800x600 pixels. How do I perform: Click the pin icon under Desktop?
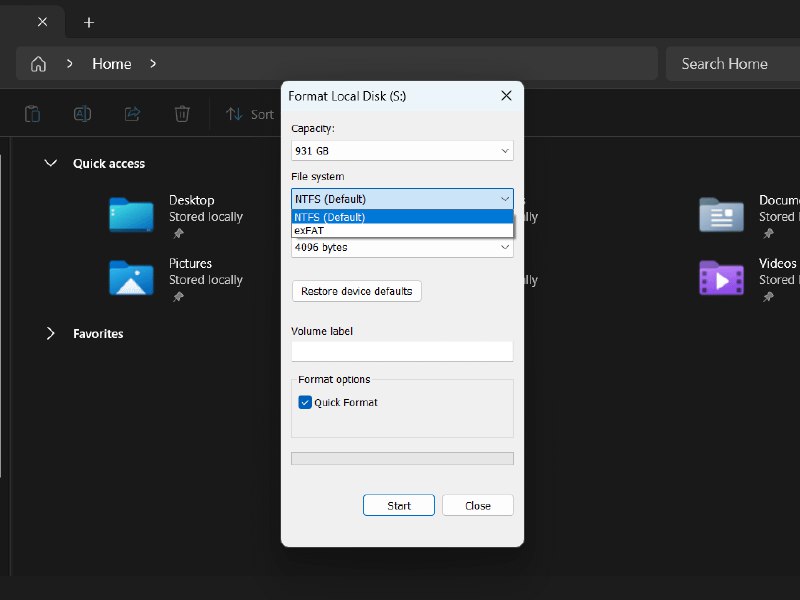point(178,234)
